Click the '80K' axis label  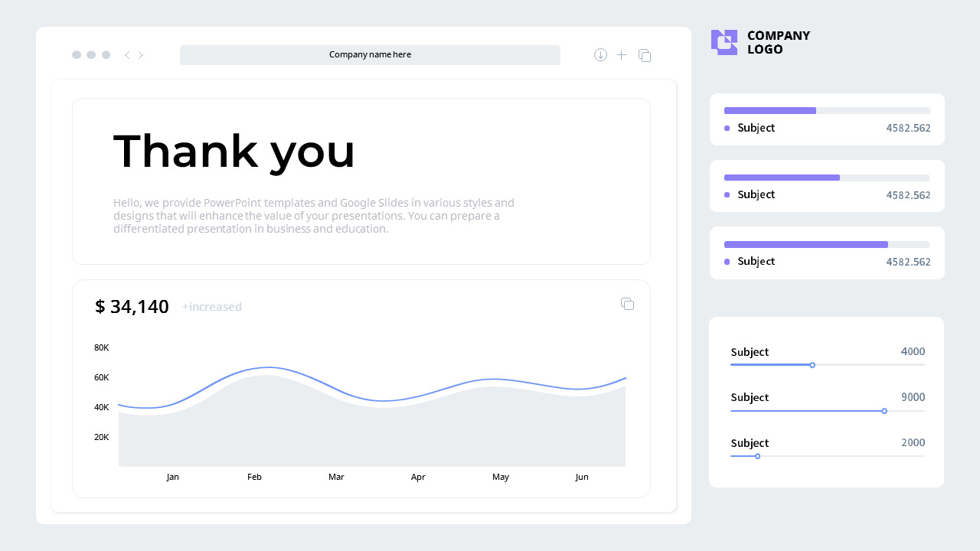[102, 347]
